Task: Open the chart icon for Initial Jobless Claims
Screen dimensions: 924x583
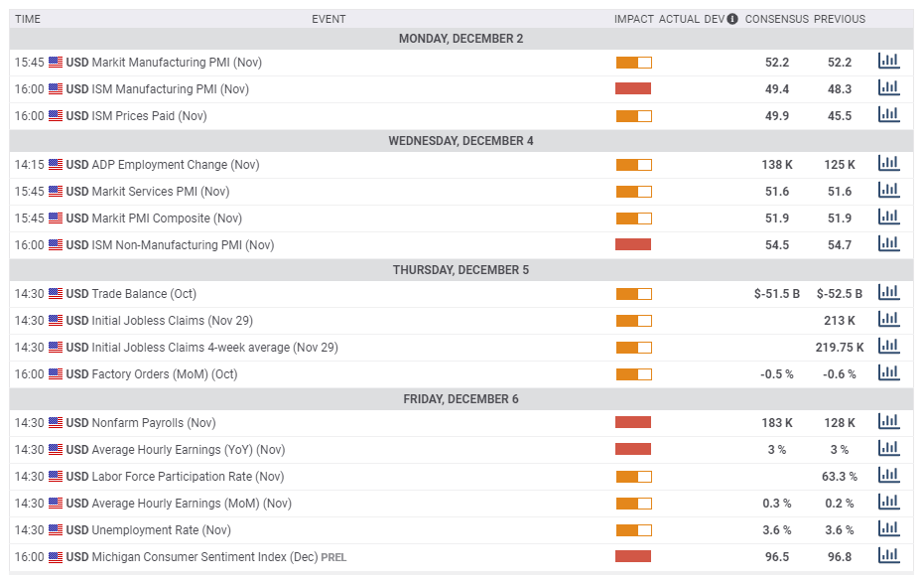Action: pyautogui.click(x=888, y=319)
